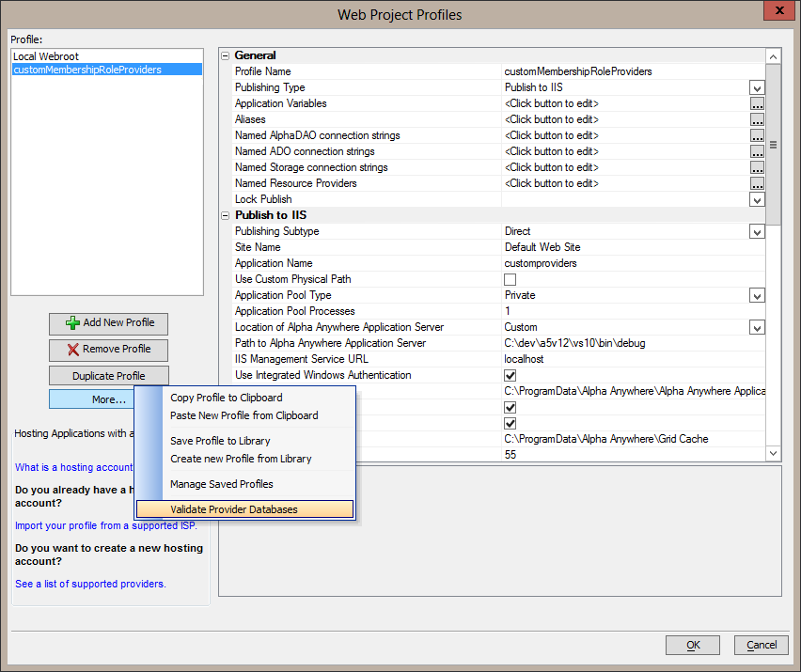The image size is (801, 672).
Task: Toggle Use Custom Physical Path checkbox
Action: (510, 279)
